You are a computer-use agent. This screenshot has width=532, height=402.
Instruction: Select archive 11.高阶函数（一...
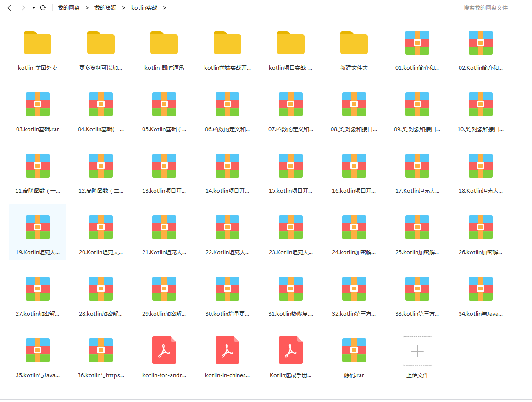tap(38, 166)
